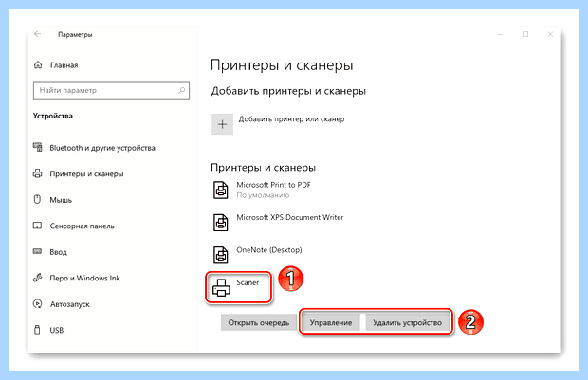Click the Ввод keyboard icon
The width and height of the screenshot is (588, 380).
pos(38,251)
